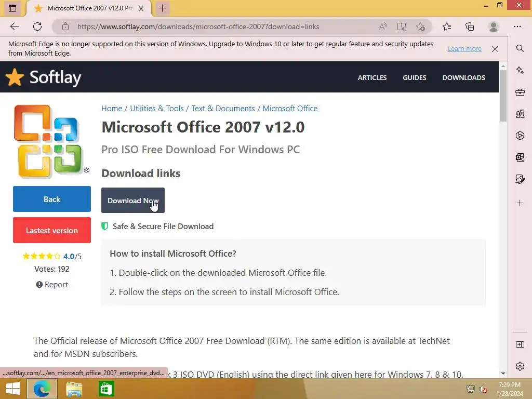This screenshot has height=399, width=532.
Task: Open the Favorites list icon
Action: point(447,26)
